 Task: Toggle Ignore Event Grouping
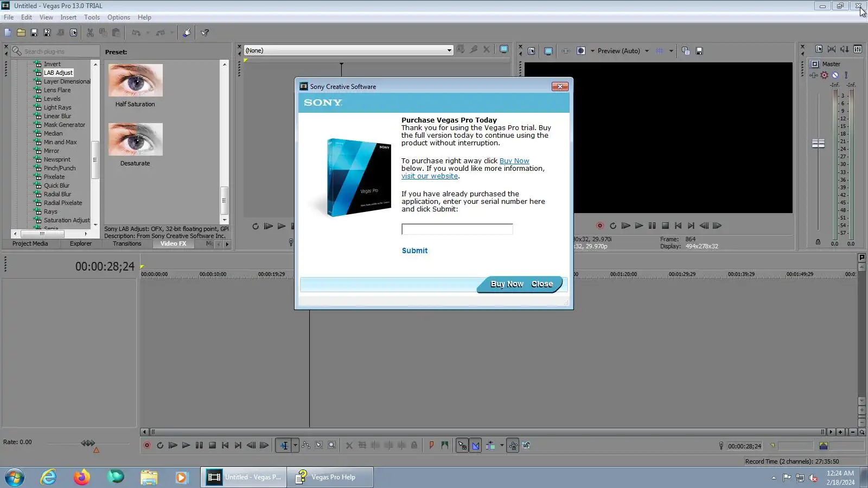coord(526,445)
